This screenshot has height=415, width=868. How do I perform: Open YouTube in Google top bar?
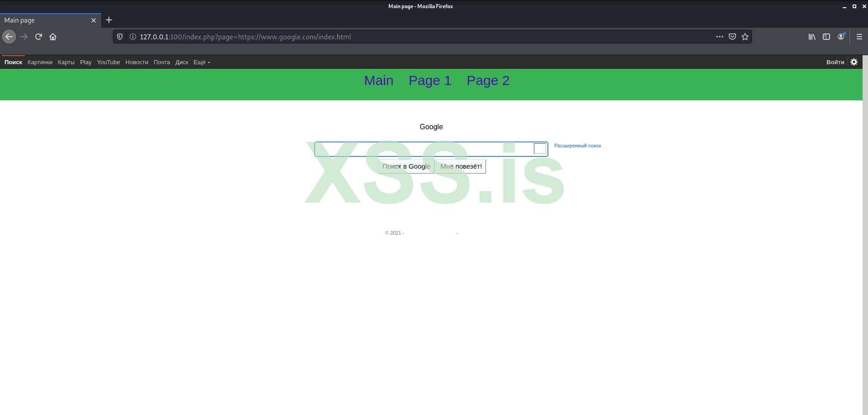point(108,62)
